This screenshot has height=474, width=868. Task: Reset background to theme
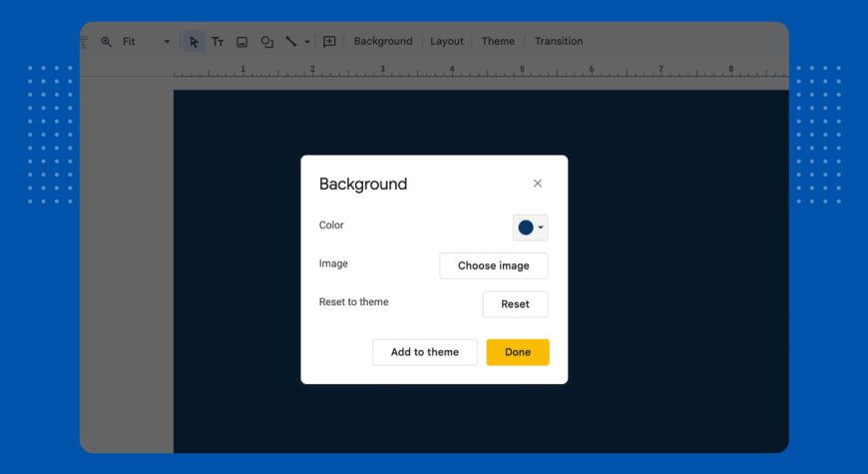tap(516, 304)
